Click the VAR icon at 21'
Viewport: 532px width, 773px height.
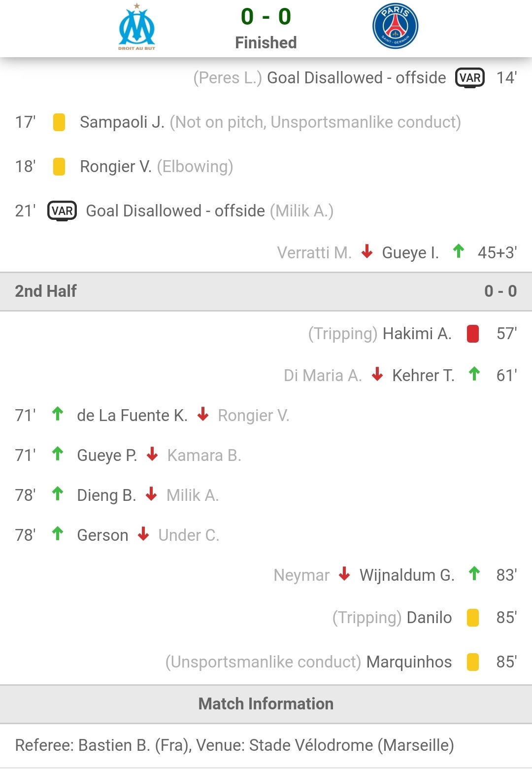[62, 211]
